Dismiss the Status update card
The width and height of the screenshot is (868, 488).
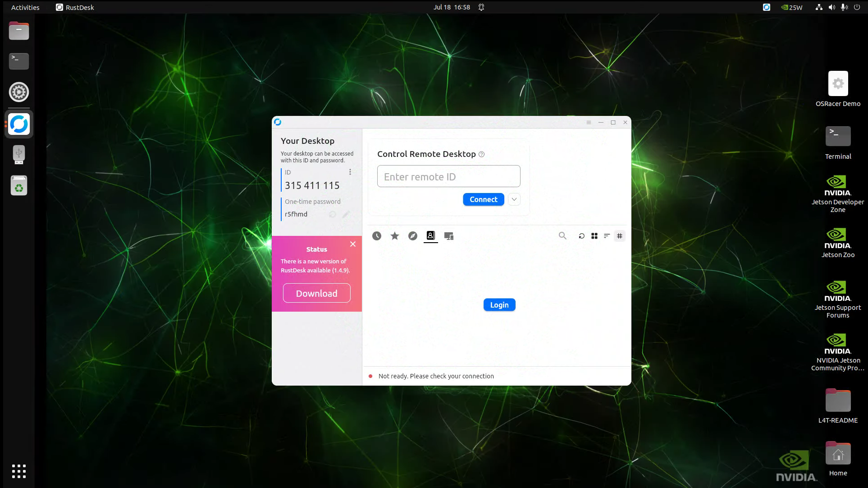[353, 244]
